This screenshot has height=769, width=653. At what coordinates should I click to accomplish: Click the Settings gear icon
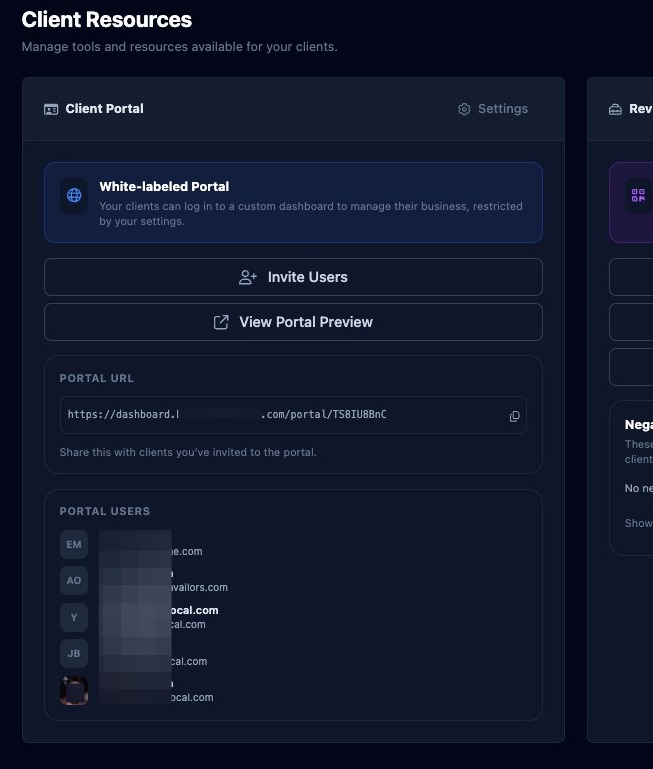click(x=464, y=109)
